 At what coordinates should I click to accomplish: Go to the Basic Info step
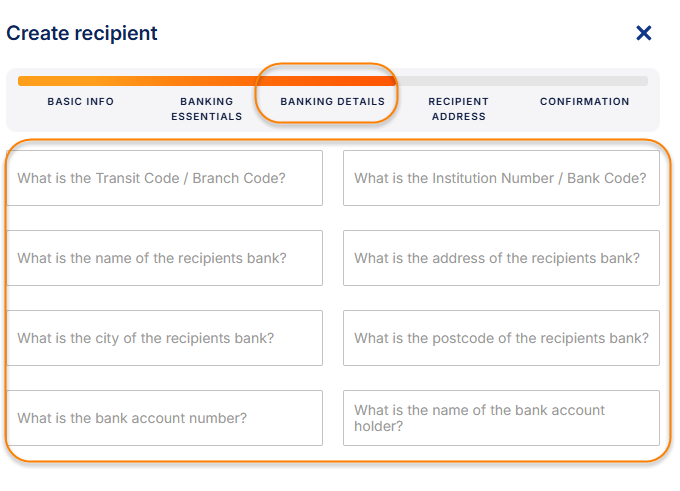tap(81, 102)
